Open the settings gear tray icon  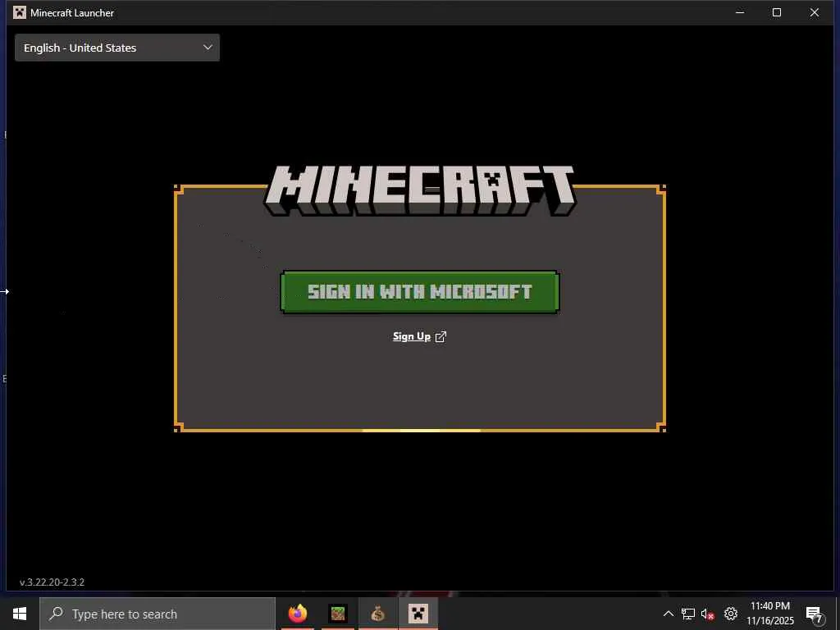pos(731,614)
